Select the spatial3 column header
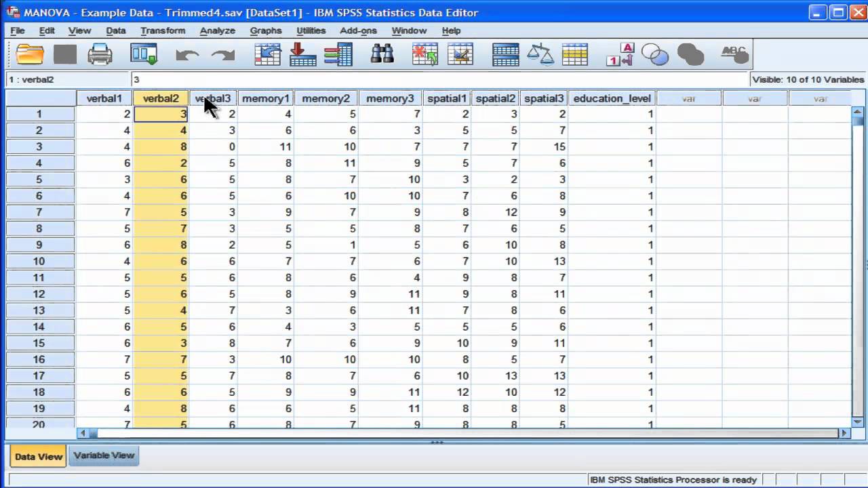 pyautogui.click(x=545, y=98)
